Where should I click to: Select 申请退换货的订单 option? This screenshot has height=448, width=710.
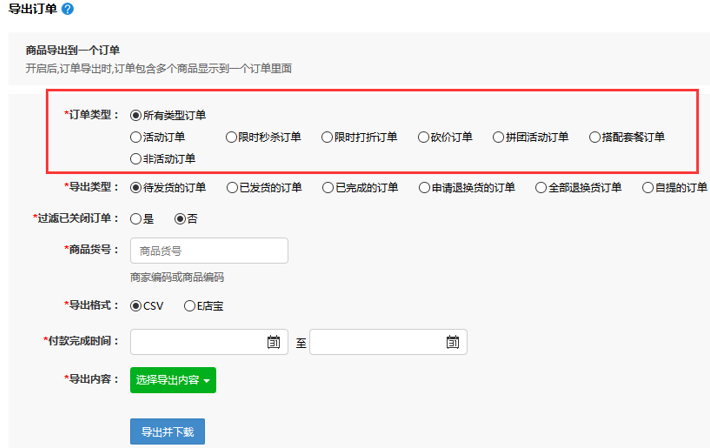tap(424, 187)
